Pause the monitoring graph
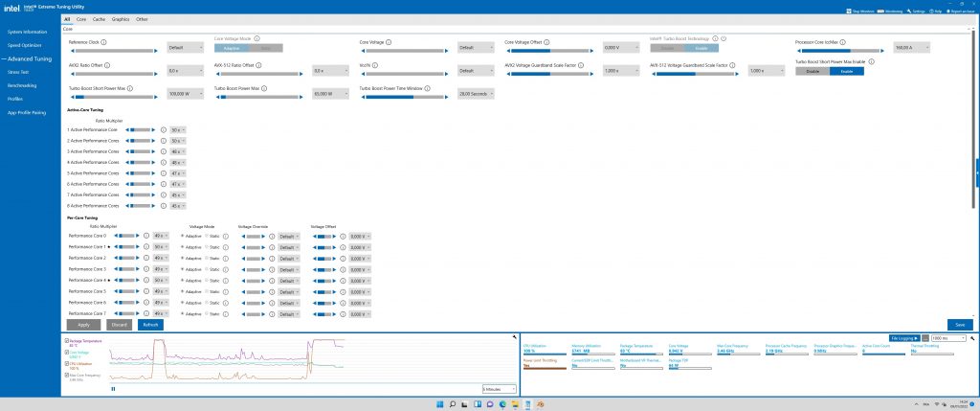The image size is (980, 411). (113, 388)
